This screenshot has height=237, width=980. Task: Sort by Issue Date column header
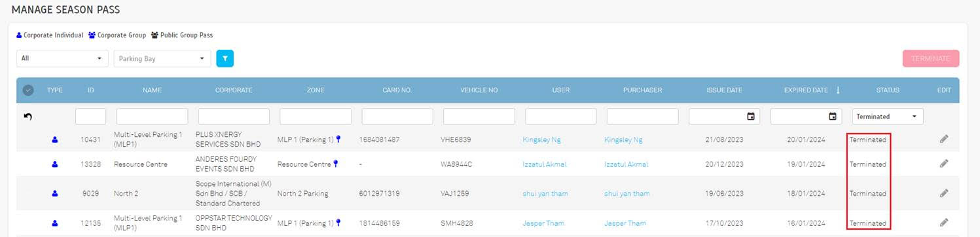724,90
